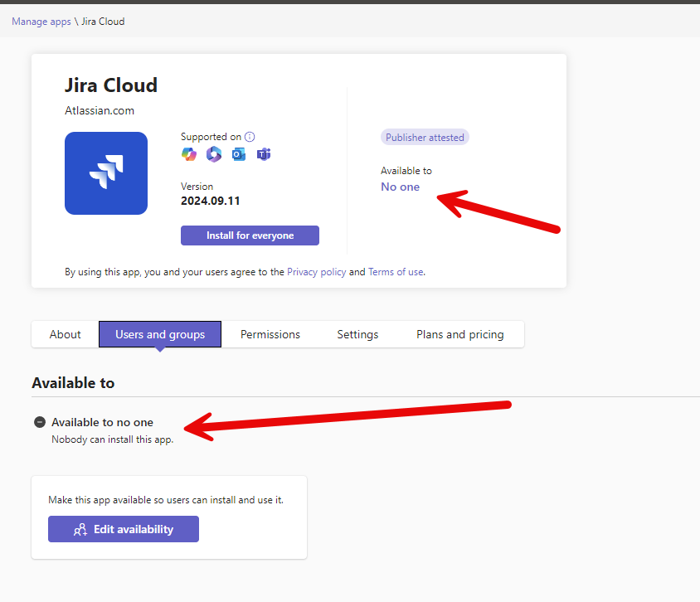Select the Microsoft Teams supported-platform icon
Image resolution: width=700 pixels, height=602 pixels.
point(264,154)
